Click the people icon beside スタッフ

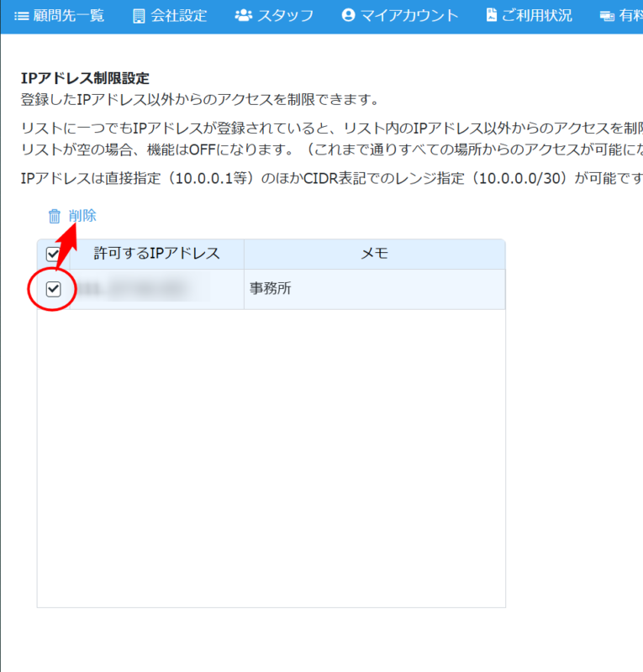click(x=244, y=16)
